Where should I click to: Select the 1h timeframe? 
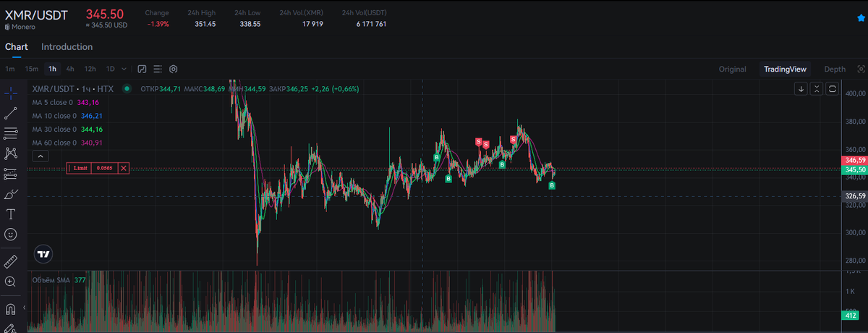pos(52,69)
